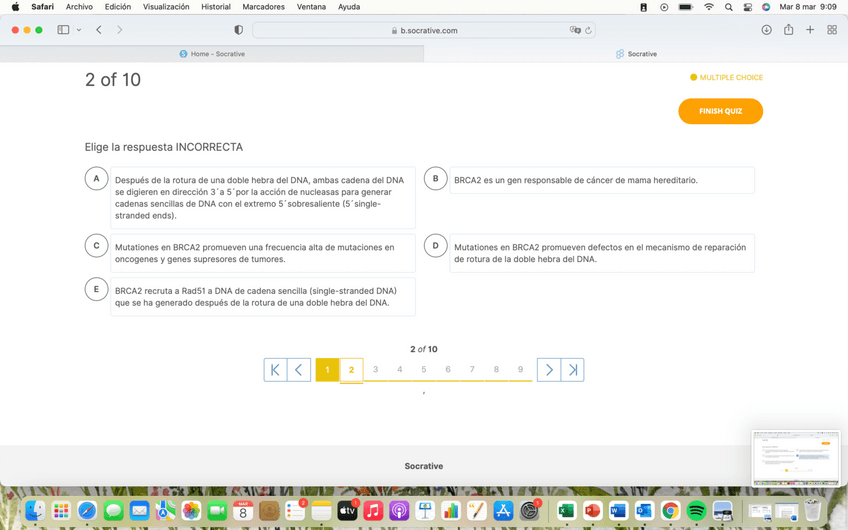This screenshot has height=530, width=848.
Task: Select answer choice B
Action: click(435, 178)
